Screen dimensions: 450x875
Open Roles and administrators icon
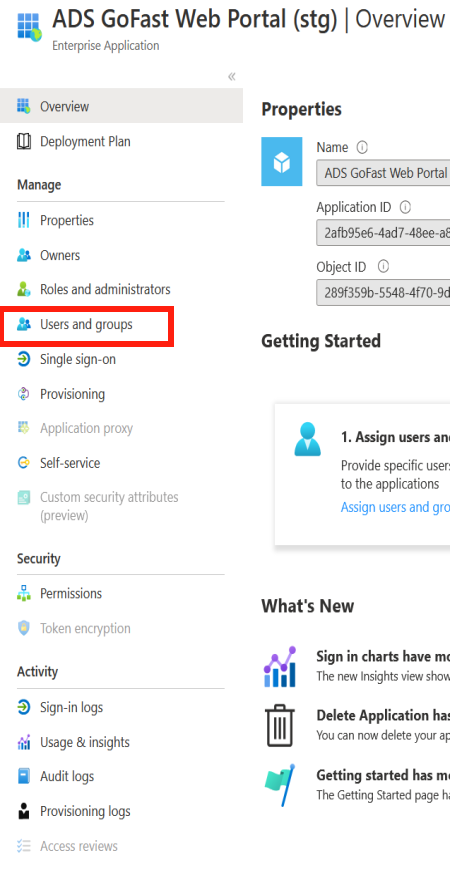point(23,289)
